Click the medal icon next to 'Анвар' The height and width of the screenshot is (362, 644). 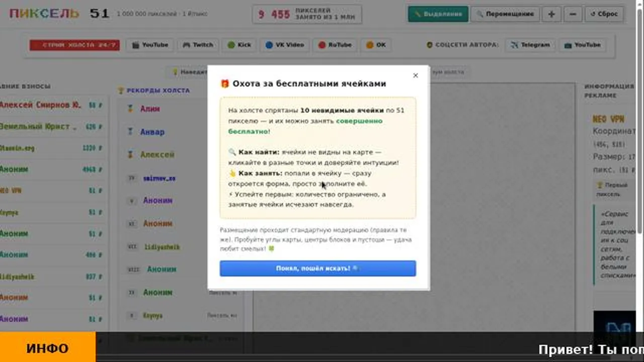pos(130,132)
